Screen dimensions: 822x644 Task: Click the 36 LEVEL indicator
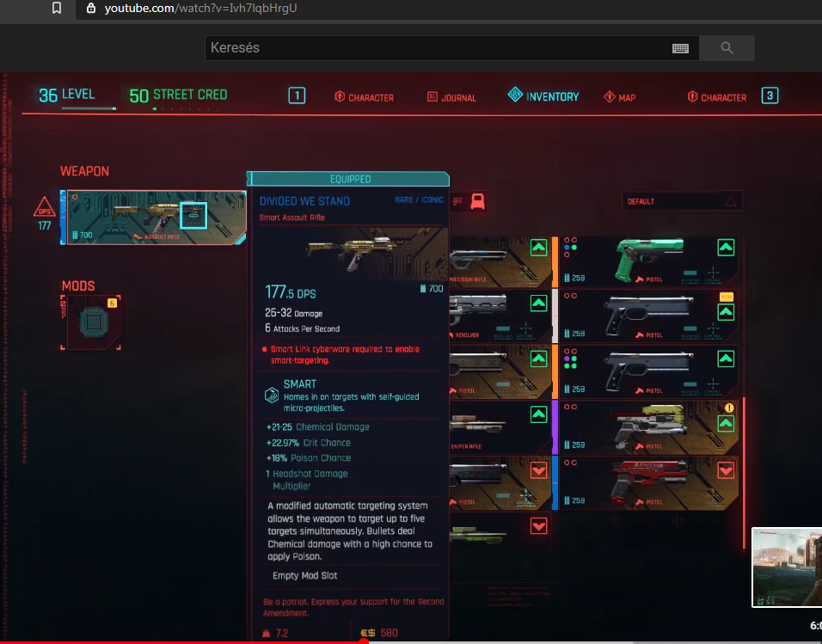67,95
